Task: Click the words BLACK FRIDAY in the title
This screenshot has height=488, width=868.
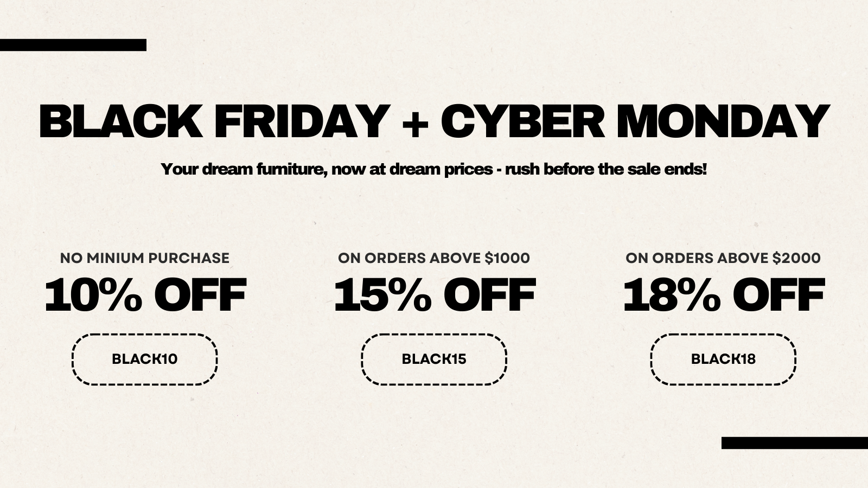Action: coord(212,121)
